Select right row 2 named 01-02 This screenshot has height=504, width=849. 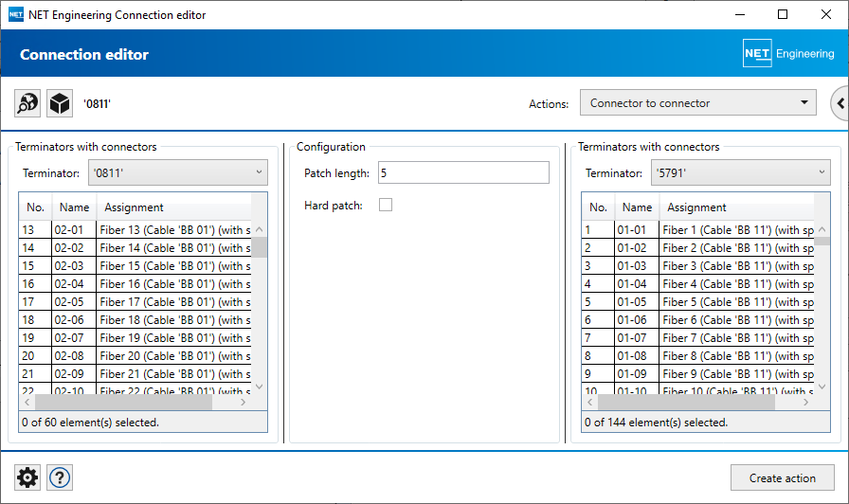click(698, 247)
